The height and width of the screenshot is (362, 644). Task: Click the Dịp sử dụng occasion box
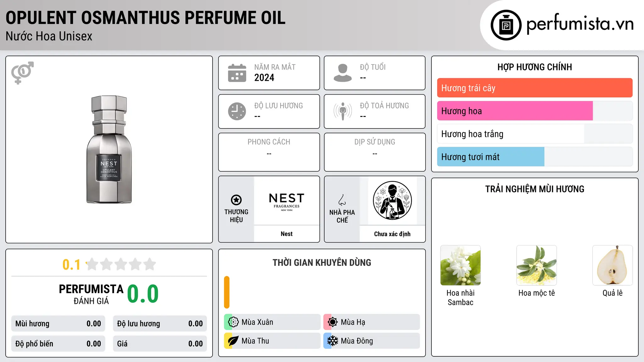(375, 152)
